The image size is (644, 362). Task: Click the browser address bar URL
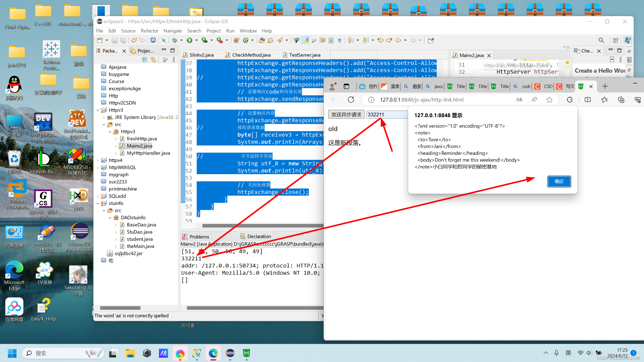click(x=422, y=100)
